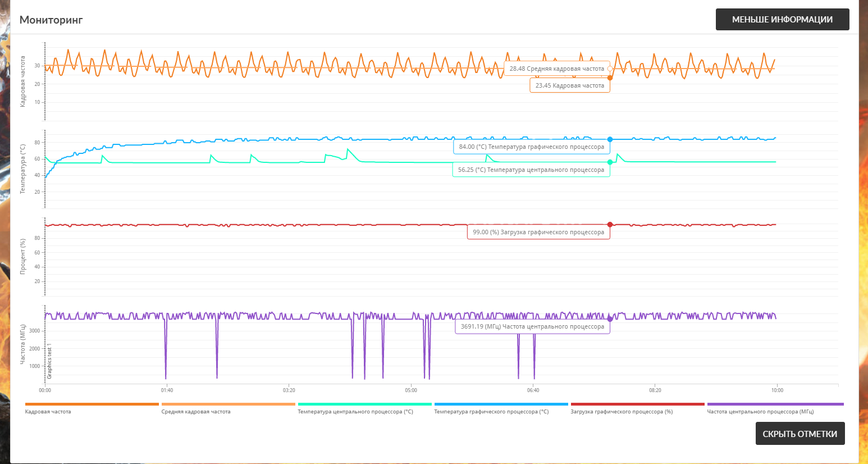Toggle the Кадровая частота legend series
868x464 pixels.
[92, 408]
